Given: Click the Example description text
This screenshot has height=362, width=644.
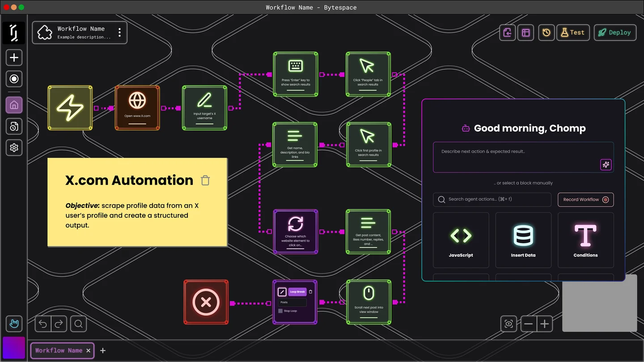Looking at the screenshot, I should pos(84,37).
